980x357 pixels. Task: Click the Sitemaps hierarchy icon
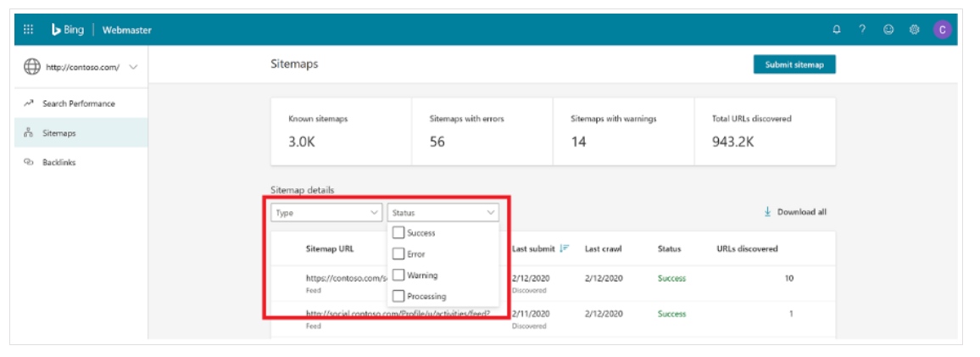click(x=29, y=132)
